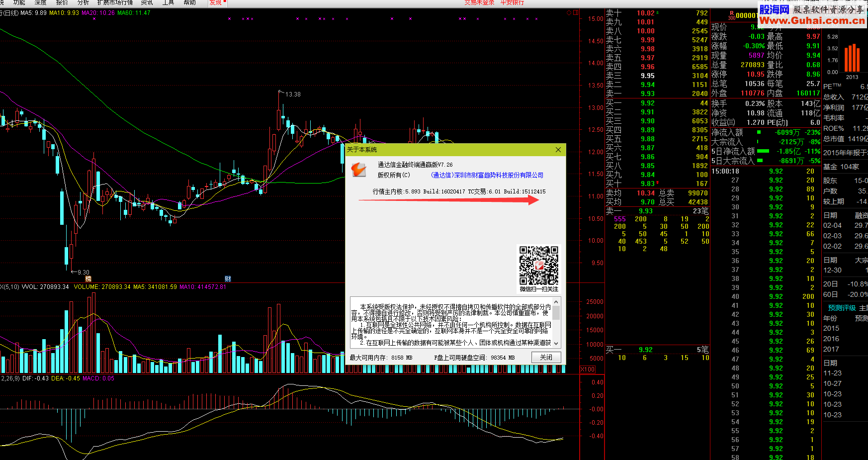Click the red down arrow beside 买十
The width and height of the screenshot is (868, 460).
point(658,183)
